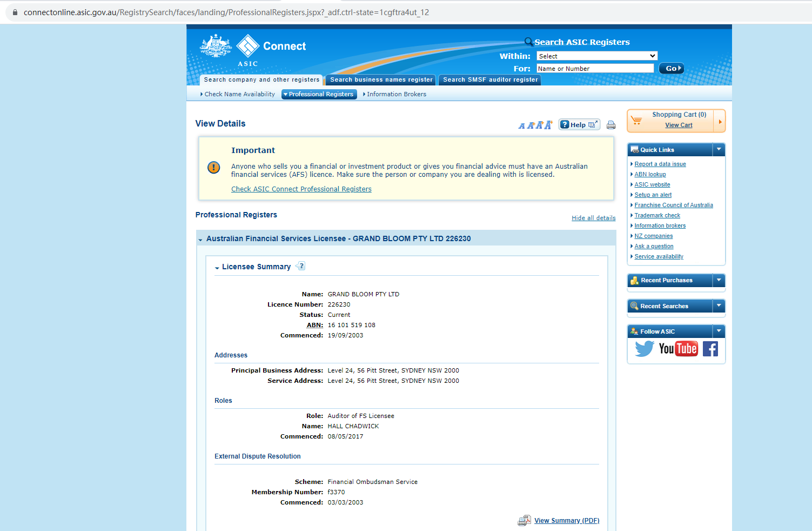Click the Recent Searches magnifier icon
Image resolution: width=812 pixels, height=531 pixels.
click(x=634, y=306)
